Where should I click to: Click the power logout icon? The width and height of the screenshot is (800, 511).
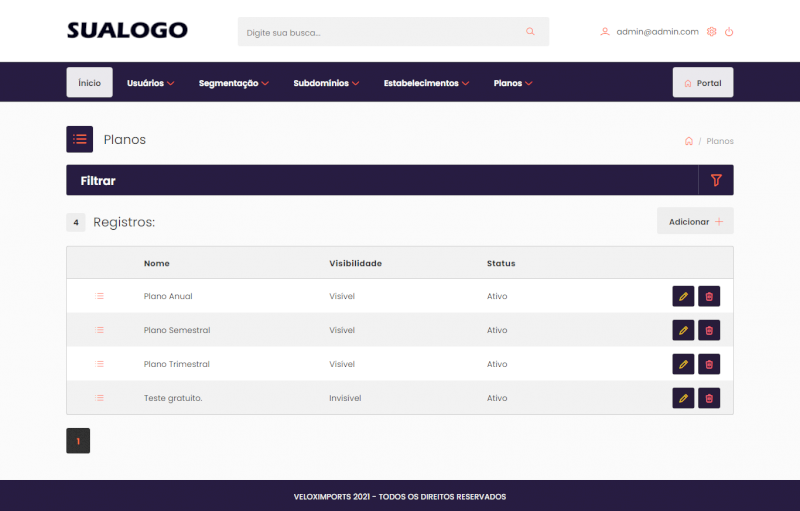729,32
